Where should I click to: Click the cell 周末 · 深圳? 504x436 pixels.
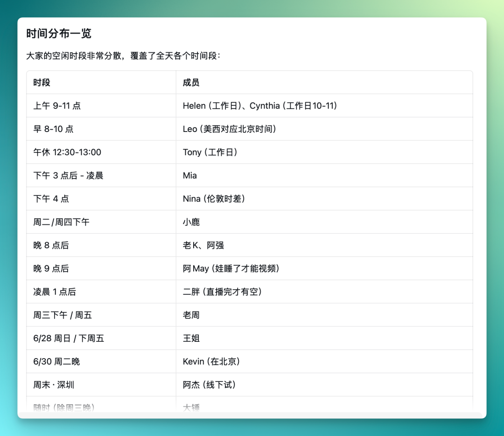pos(101,385)
